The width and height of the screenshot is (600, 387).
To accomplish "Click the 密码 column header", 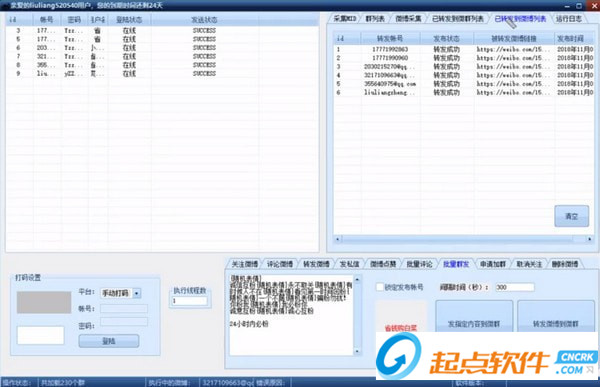I will 74,20.
